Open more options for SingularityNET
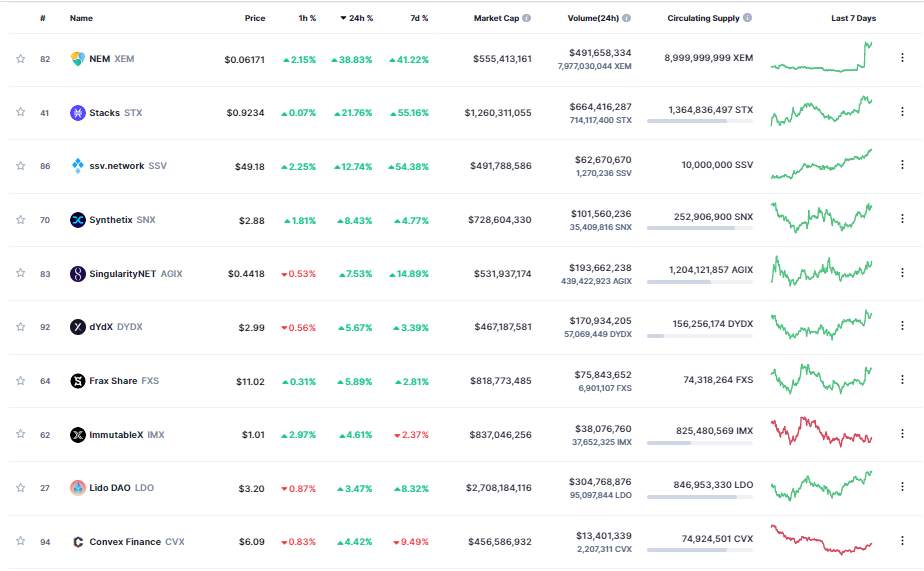Image resolution: width=924 pixels, height=571 pixels. (x=902, y=272)
